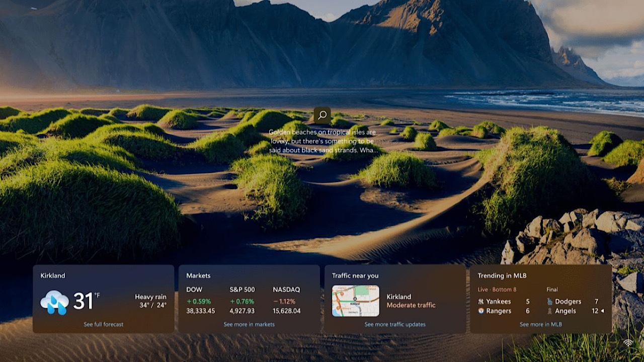Click the search magnifier icon above the caption

(x=323, y=115)
